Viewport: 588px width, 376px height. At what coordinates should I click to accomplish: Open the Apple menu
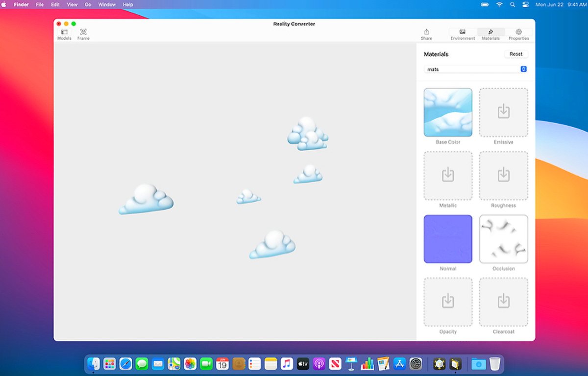pos(4,4)
